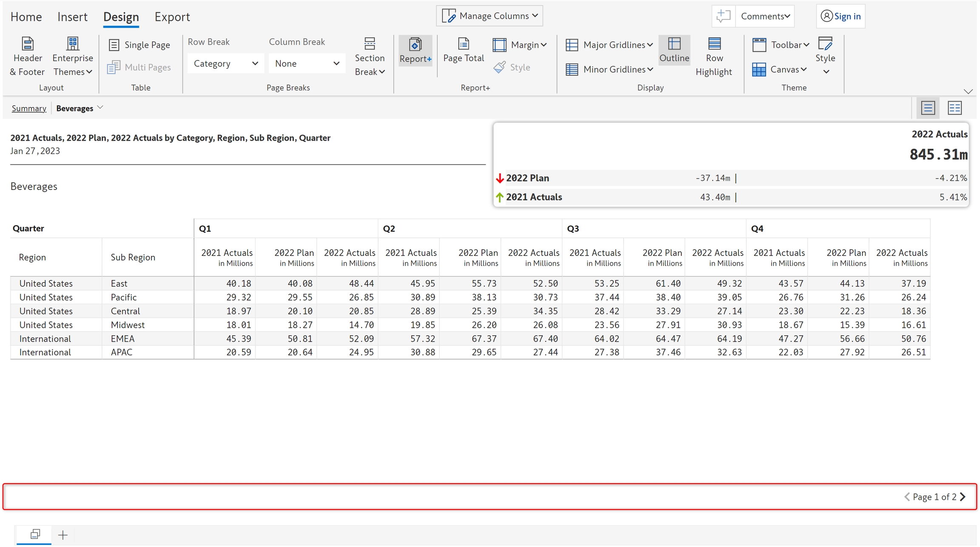Click the Row Highlight icon
The height and width of the screenshot is (547, 980).
(x=714, y=44)
